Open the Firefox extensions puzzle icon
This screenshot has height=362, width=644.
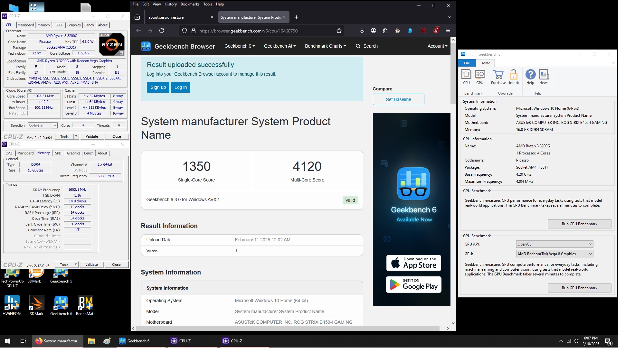pos(385,31)
